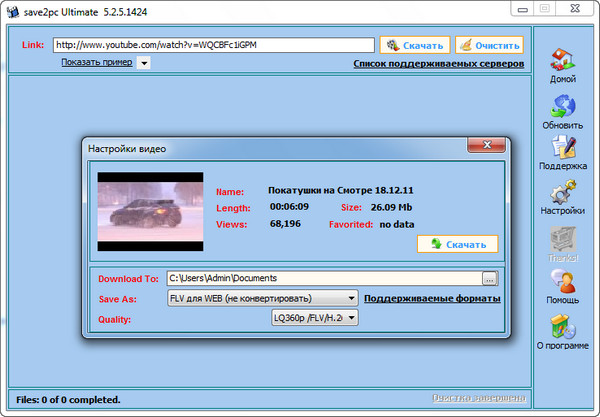600x417 pixels.
Task: Open Список поддерживаемых серверов link
Action: pyautogui.click(x=438, y=64)
